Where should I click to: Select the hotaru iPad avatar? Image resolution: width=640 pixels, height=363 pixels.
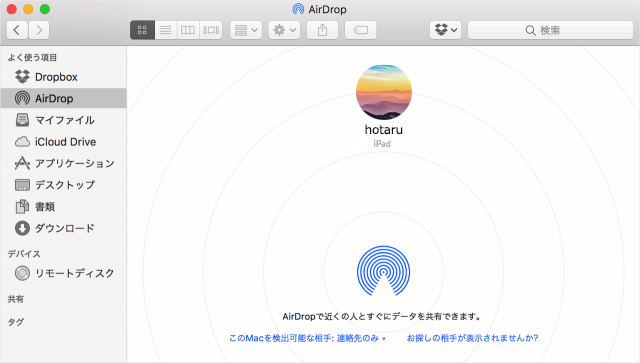point(384,92)
